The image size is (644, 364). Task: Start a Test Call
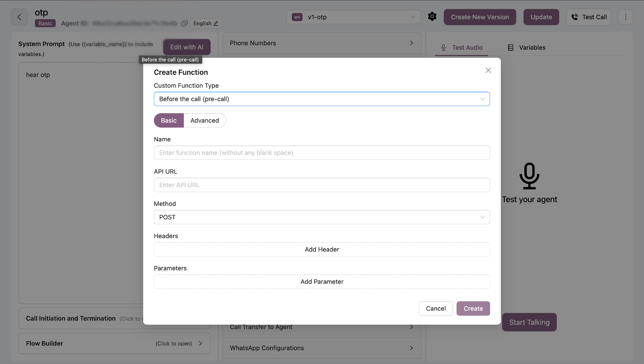click(x=589, y=17)
